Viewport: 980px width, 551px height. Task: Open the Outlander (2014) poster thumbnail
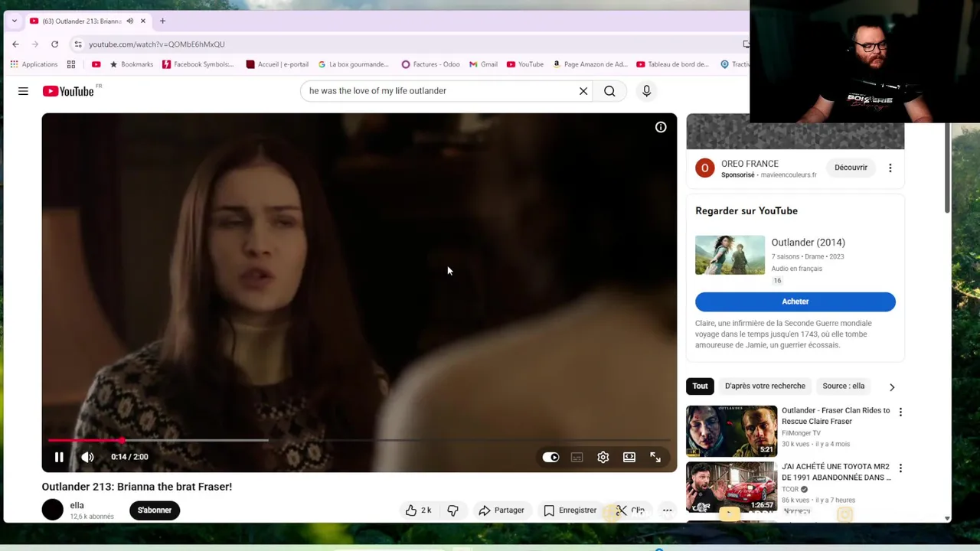[730, 255]
